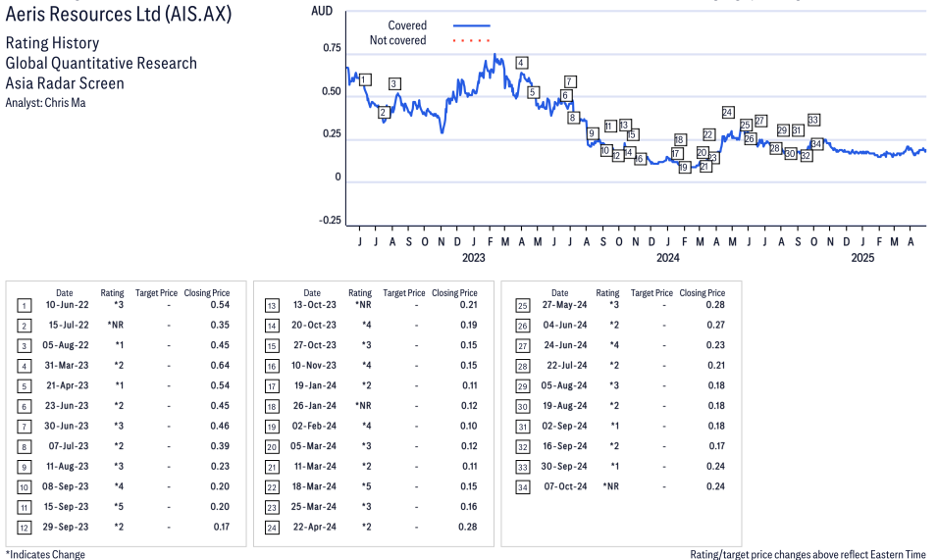Screen dimensions: 937x560
Task: Select the '15-Sep-23' date cell
Action: [67, 507]
